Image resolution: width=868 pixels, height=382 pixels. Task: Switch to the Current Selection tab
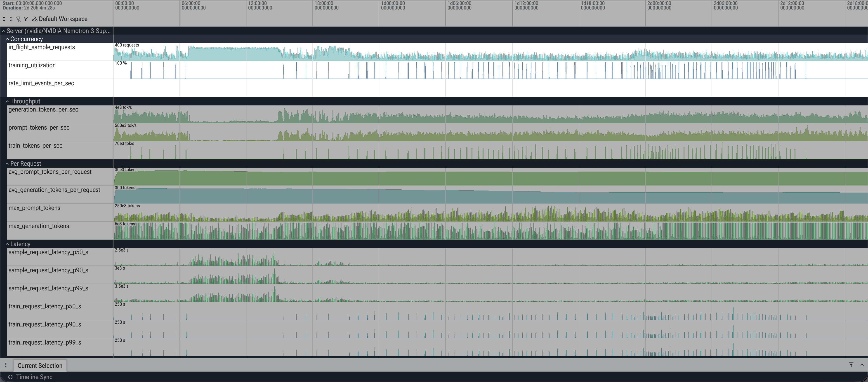[40, 366]
